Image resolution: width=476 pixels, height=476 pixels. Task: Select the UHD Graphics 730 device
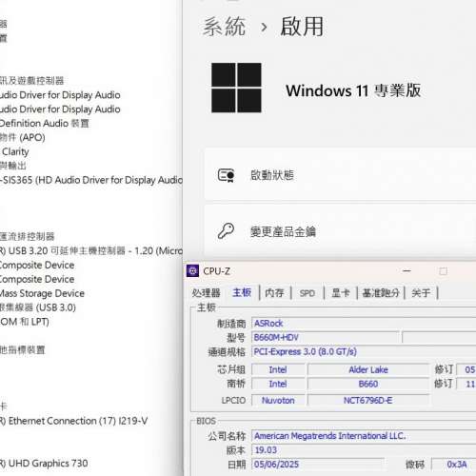44,464
